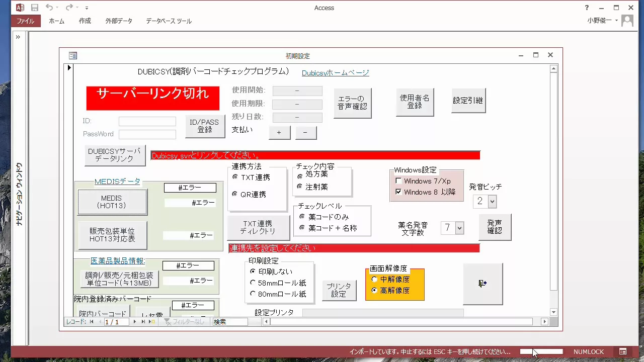Click the minus payment button
Image resolution: width=644 pixels, height=362 pixels.
306,133
